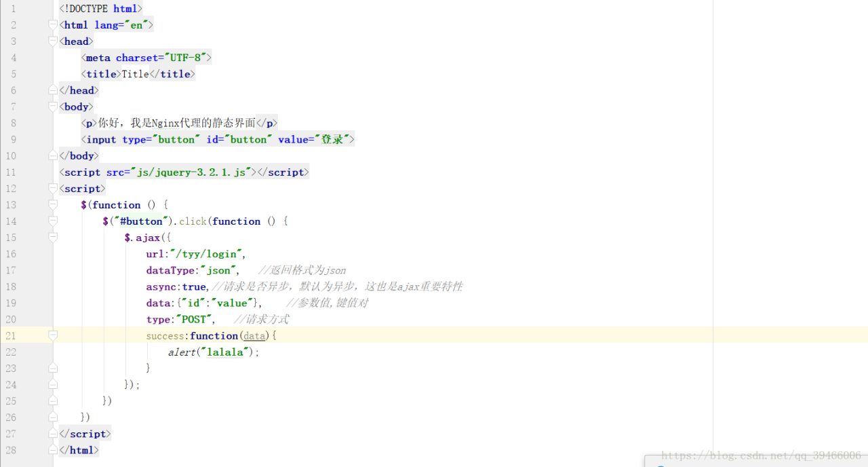This screenshot has width=868, height=467.
Task: Click the "#button" selector string
Action: (x=141, y=221)
